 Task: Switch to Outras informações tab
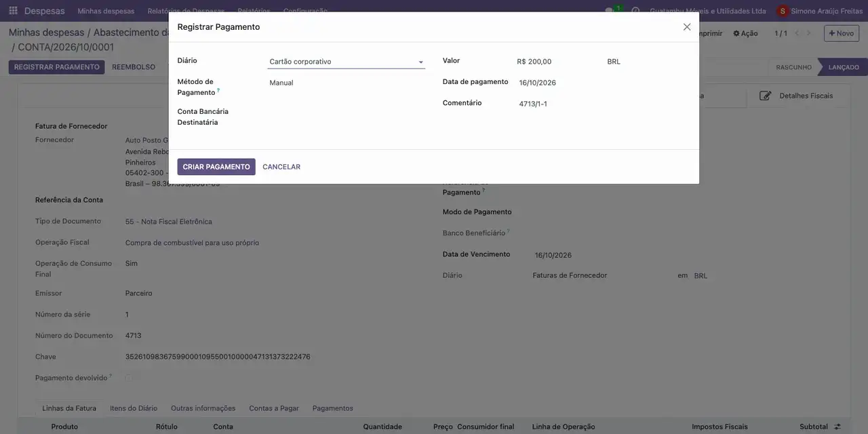tap(203, 408)
